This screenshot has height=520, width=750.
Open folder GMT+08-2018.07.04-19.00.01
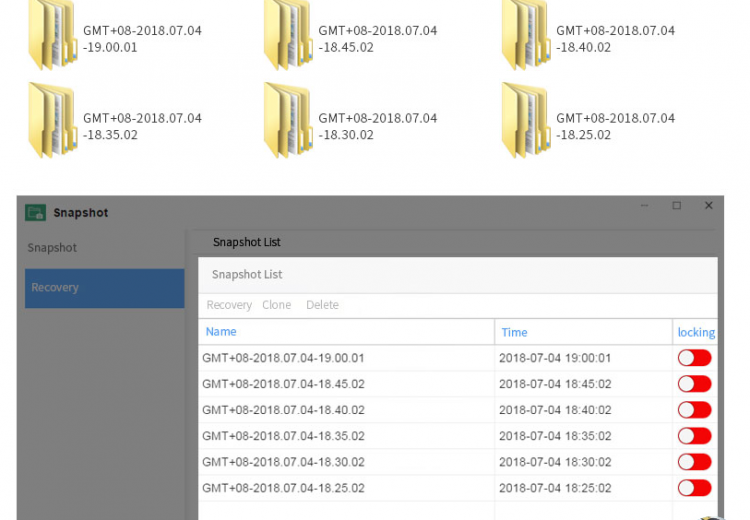(x=52, y=36)
